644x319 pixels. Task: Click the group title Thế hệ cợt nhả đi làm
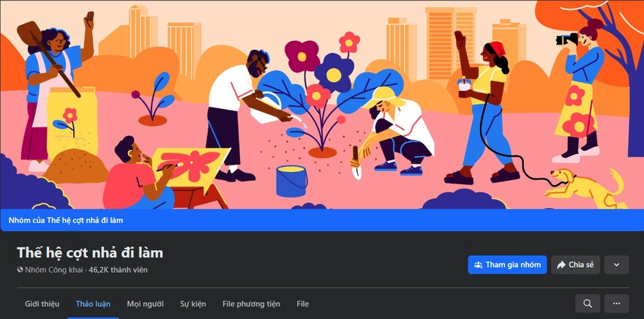(90, 252)
